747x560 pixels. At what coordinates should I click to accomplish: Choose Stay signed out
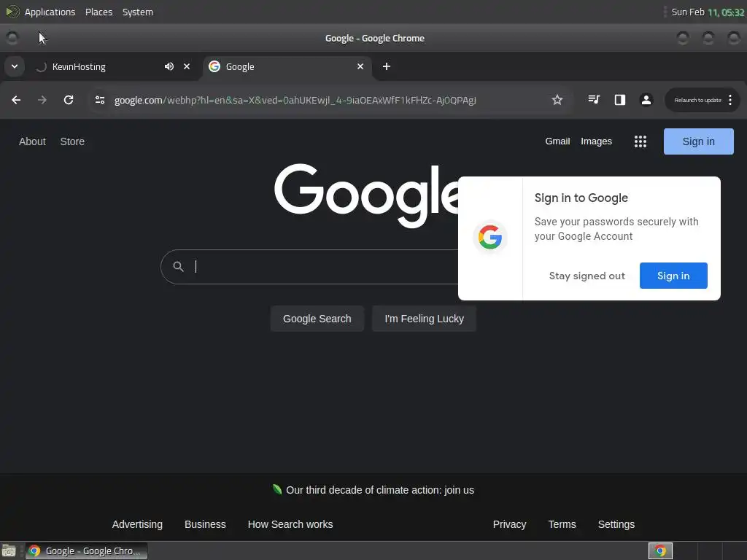pyautogui.click(x=587, y=276)
